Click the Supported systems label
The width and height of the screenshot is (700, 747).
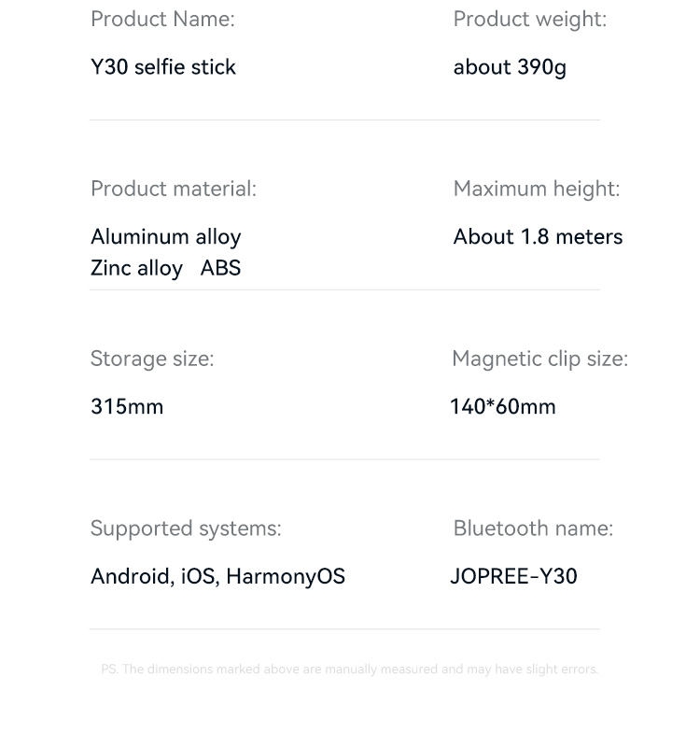tap(186, 529)
